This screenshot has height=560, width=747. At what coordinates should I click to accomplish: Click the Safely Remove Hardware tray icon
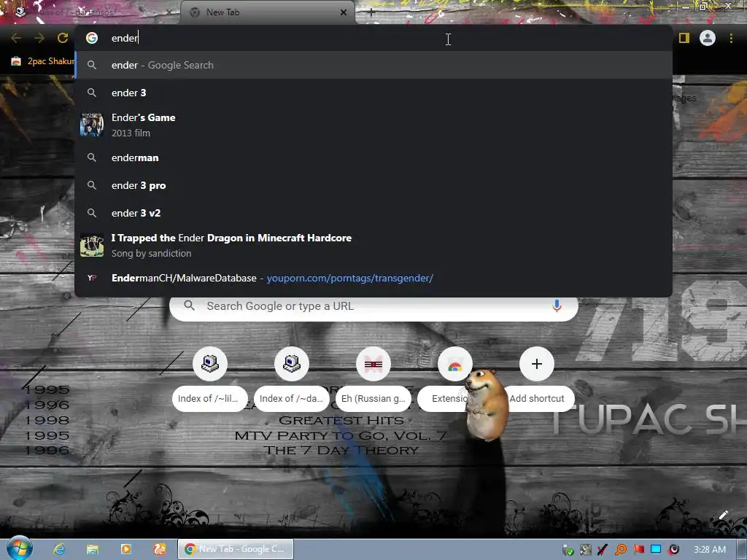(568, 550)
